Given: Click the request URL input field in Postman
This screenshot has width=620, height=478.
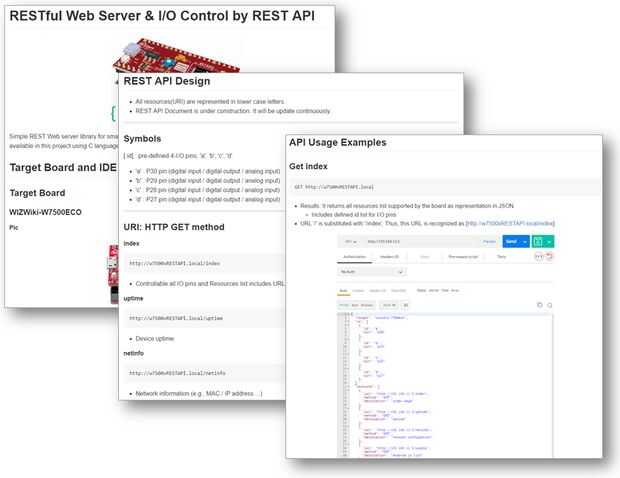Looking at the screenshot, I should click(421, 242).
